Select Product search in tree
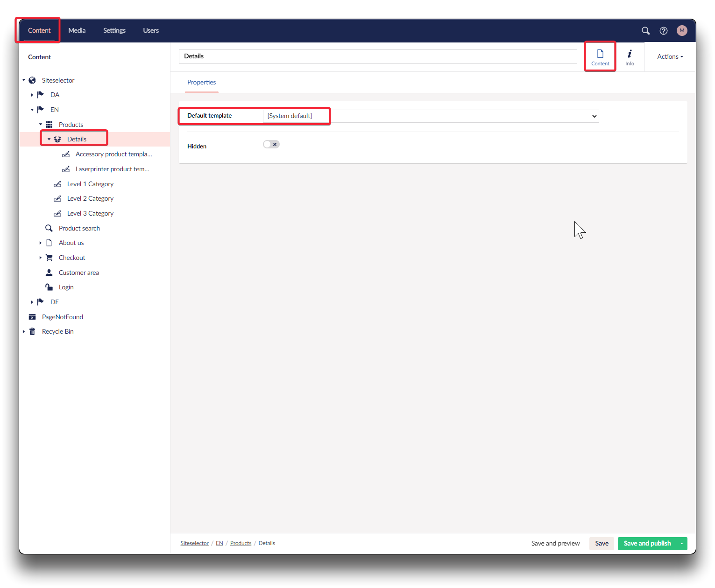Screen dimensions: 715x588 79,228
